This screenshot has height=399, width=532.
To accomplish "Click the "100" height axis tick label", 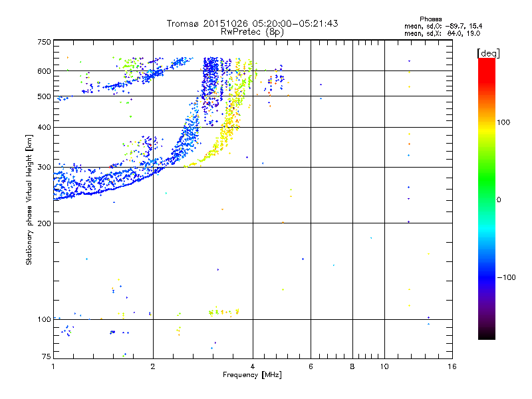I will tap(44, 319).
